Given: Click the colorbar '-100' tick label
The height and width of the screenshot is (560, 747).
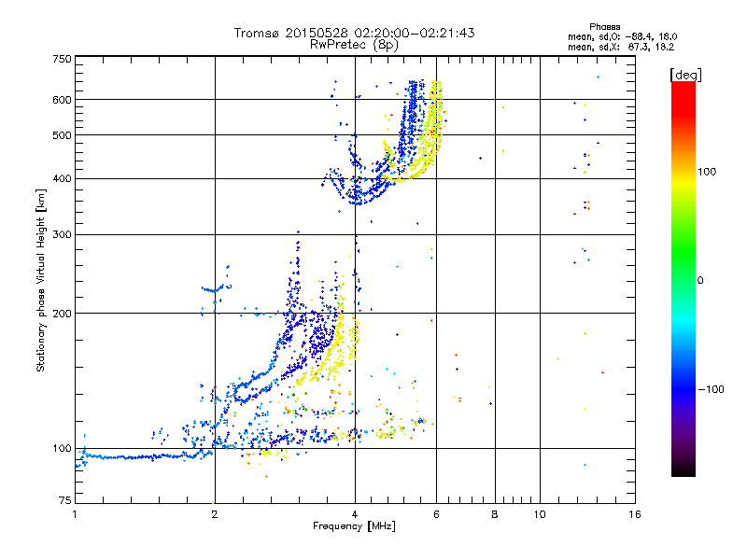Looking at the screenshot, I should 711,389.
